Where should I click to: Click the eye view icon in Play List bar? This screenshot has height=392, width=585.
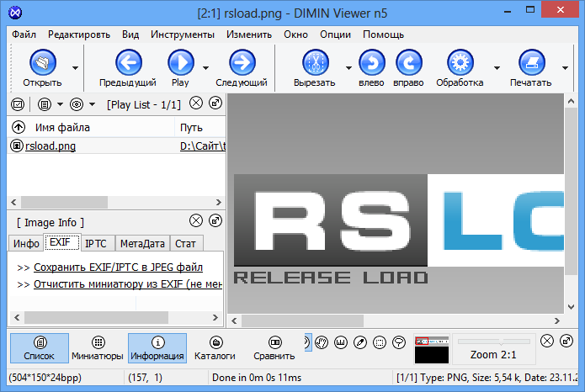tap(77, 104)
